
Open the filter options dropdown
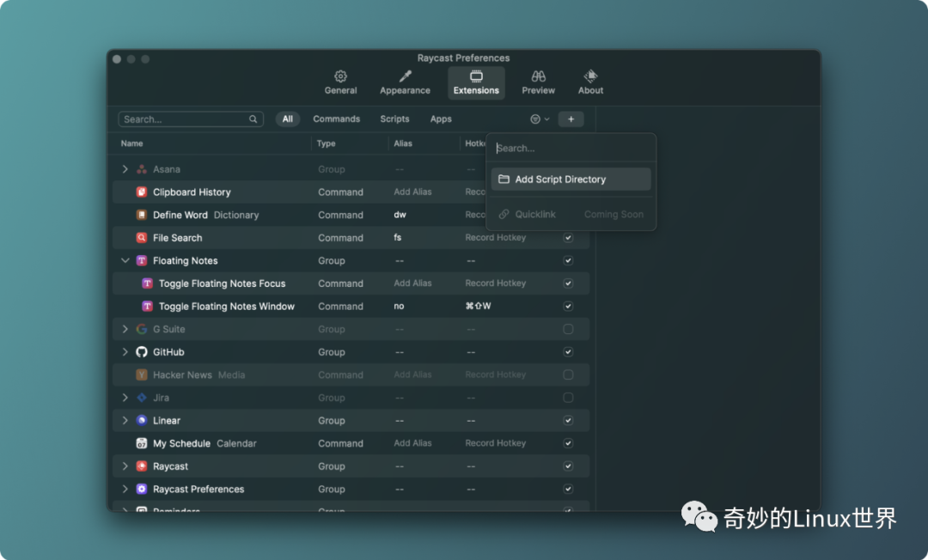[x=540, y=119]
